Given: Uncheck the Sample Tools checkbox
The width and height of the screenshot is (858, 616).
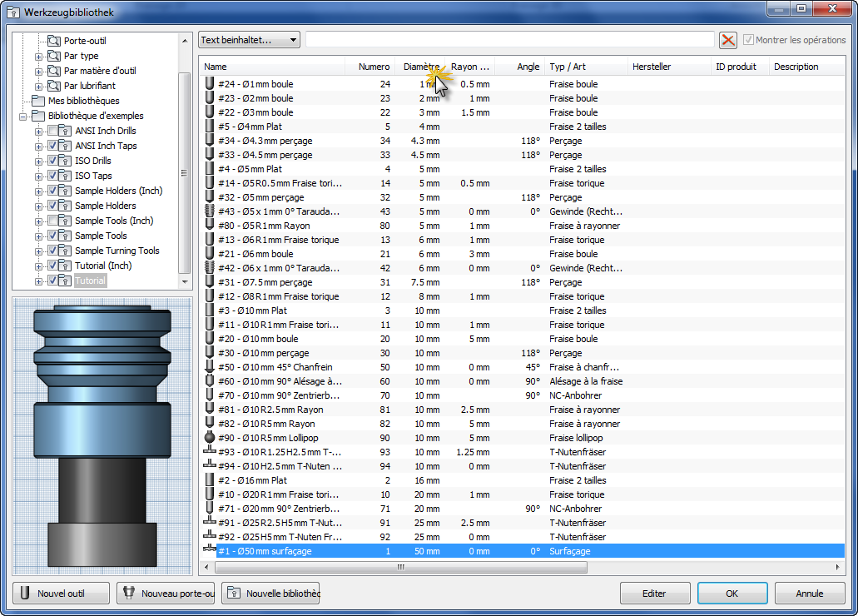Looking at the screenshot, I should (x=52, y=236).
